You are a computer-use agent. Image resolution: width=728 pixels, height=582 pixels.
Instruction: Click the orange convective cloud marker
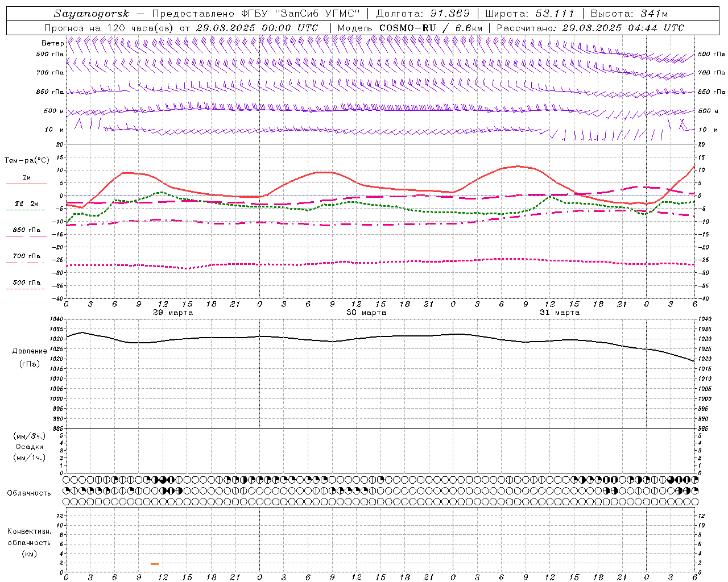[155, 564]
